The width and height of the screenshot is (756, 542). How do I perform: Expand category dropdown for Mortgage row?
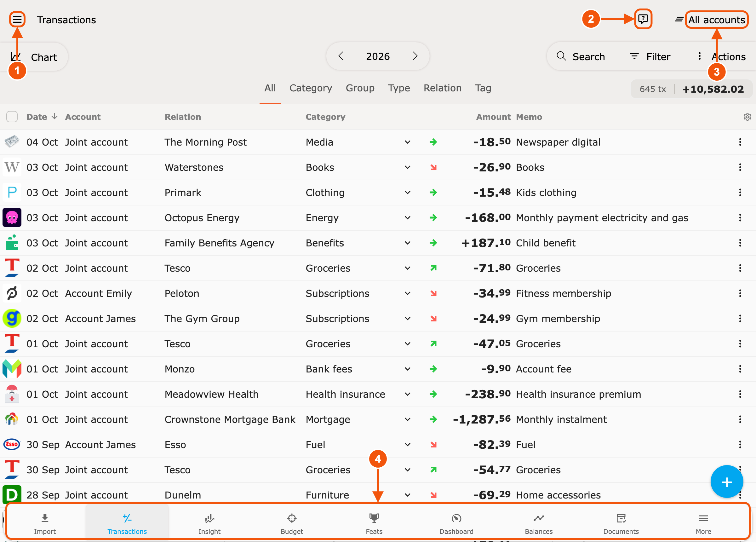[407, 419]
